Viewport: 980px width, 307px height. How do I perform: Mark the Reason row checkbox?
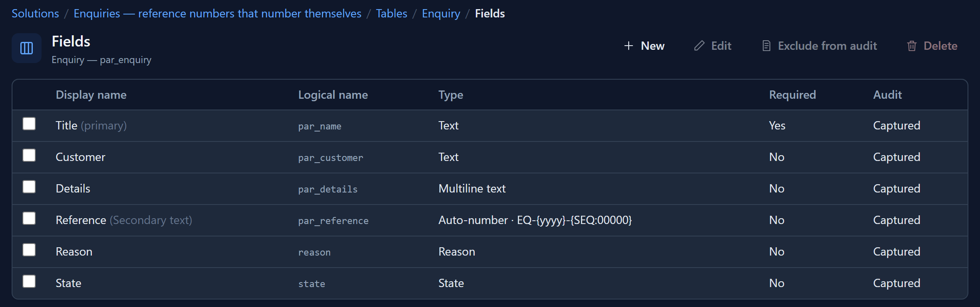click(x=29, y=250)
